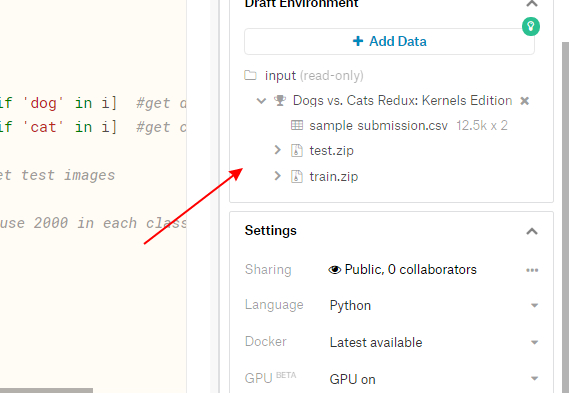
Task: Open the sharing three-dots options menu
Action: click(532, 270)
